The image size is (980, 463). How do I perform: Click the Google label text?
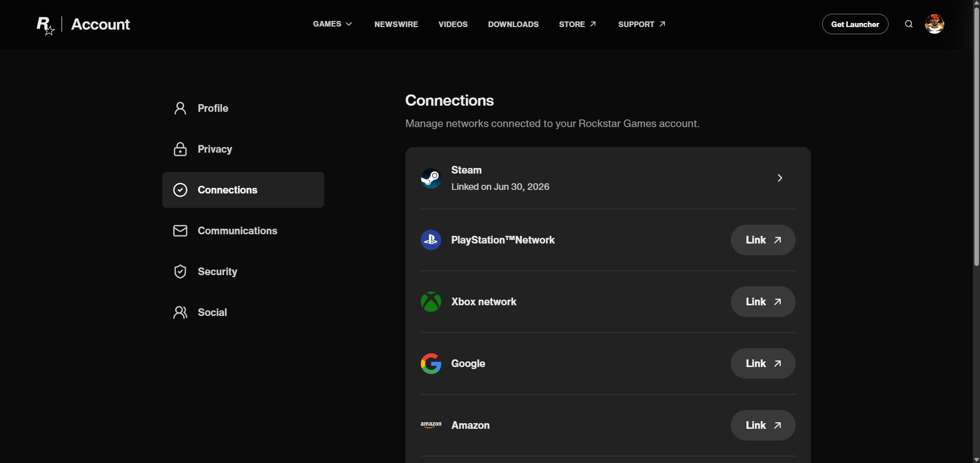click(468, 363)
